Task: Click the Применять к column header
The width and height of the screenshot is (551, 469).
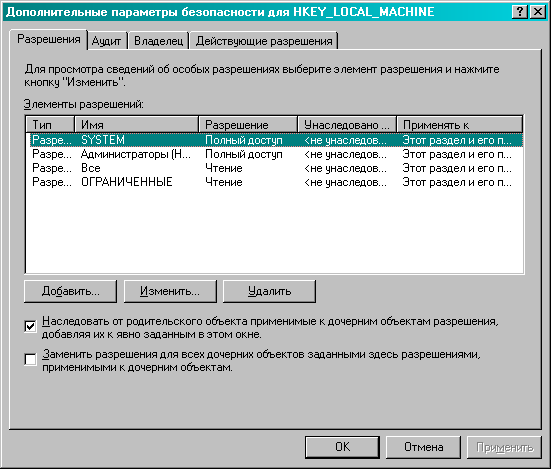Action: 460,125
